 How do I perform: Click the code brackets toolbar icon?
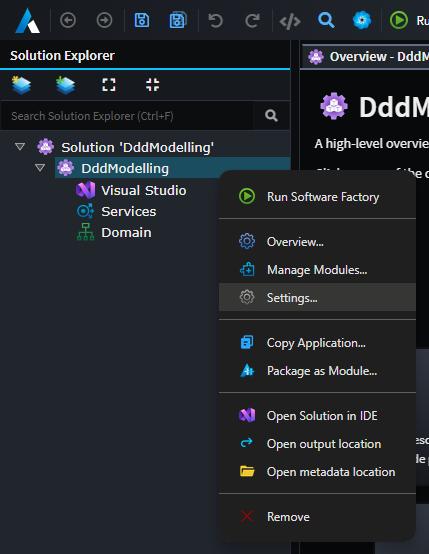point(290,22)
